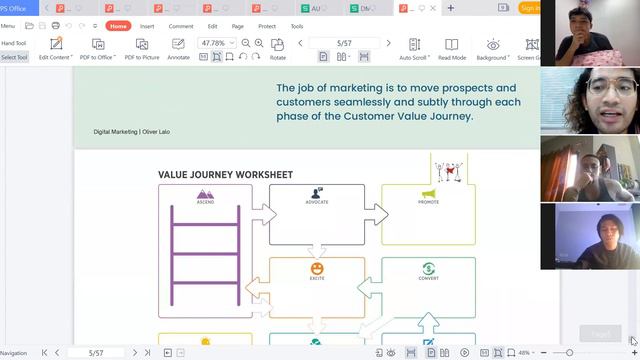This screenshot has height=360, width=640.
Task: Click the redo arrow in quick access
Action: click(x=82, y=26)
